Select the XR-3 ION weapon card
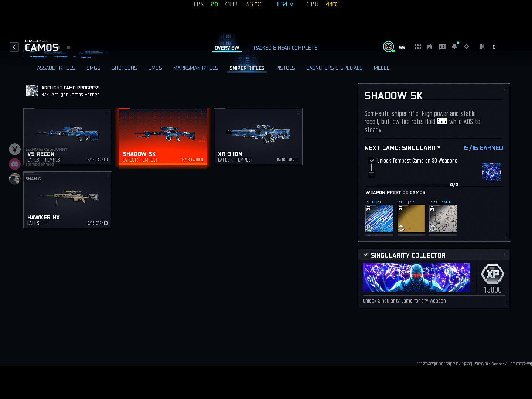This screenshot has height=399, width=532. click(x=258, y=136)
